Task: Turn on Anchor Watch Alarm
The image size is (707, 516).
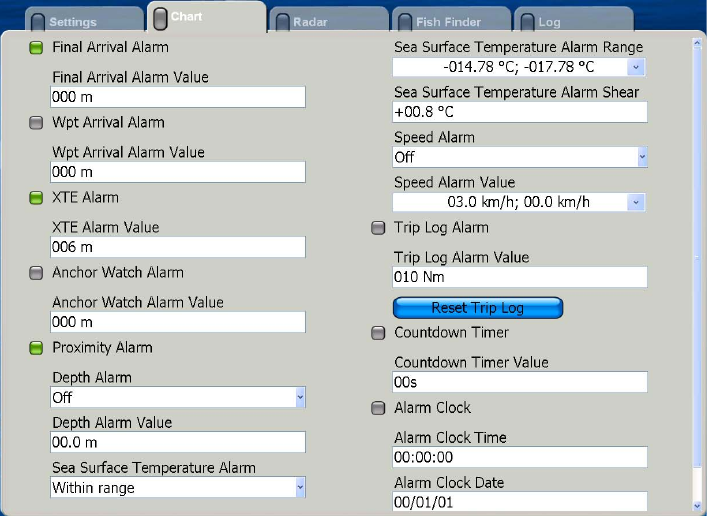Action: click(37, 273)
